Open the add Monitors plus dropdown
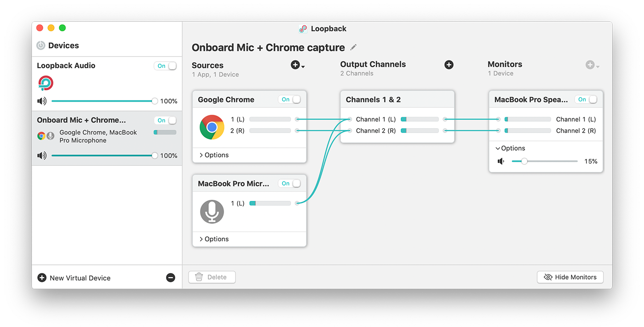Image resolution: width=644 pixels, height=327 pixels. 592,65
